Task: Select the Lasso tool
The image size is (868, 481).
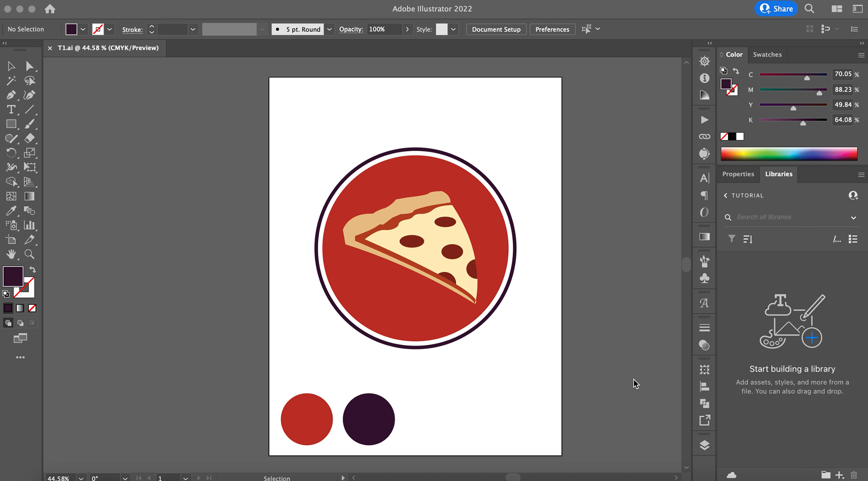Action: coord(29,81)
